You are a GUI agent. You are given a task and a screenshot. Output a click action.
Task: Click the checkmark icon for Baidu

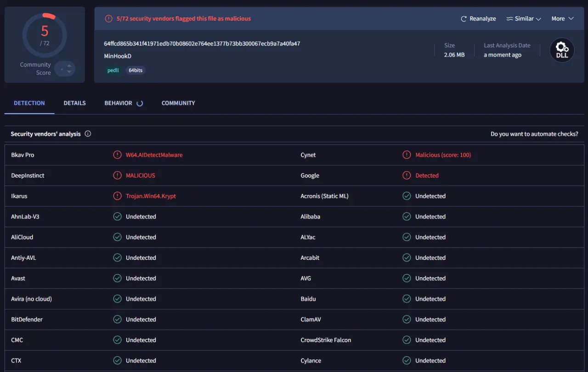pyautogui.click(x=407, y=299)
